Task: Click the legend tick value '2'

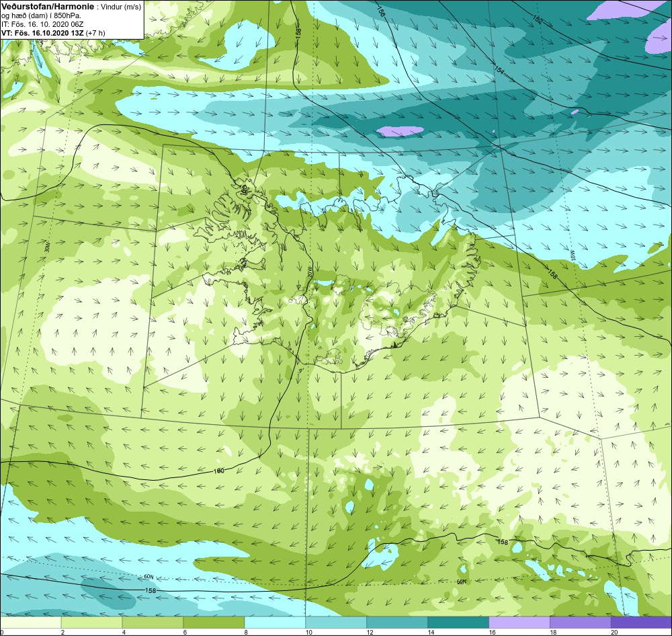Action: click(x=62, y=632)
